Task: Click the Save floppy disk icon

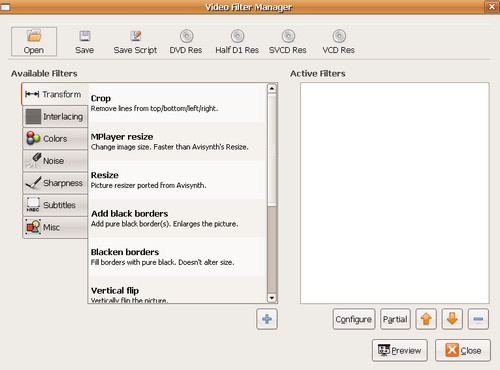Action: tap(85, 36)
